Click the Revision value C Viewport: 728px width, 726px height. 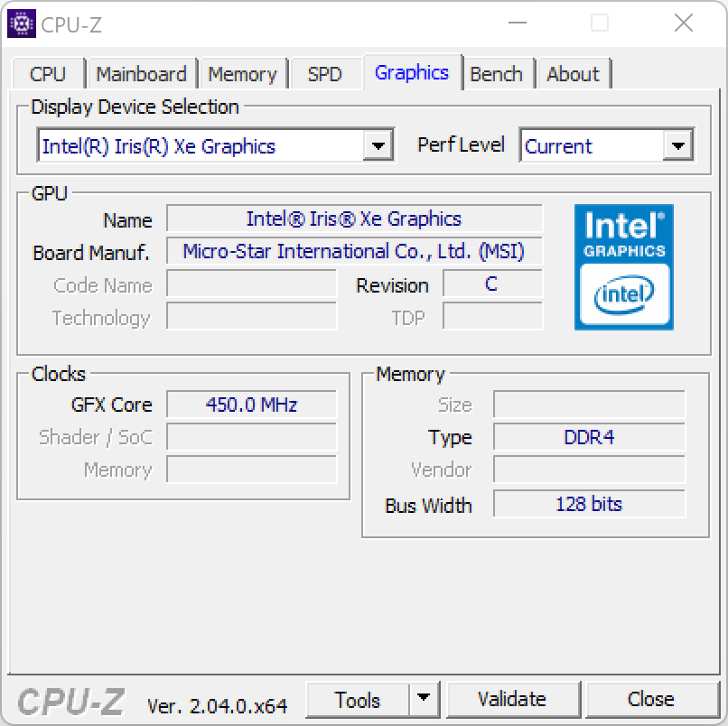click(492, 284)
